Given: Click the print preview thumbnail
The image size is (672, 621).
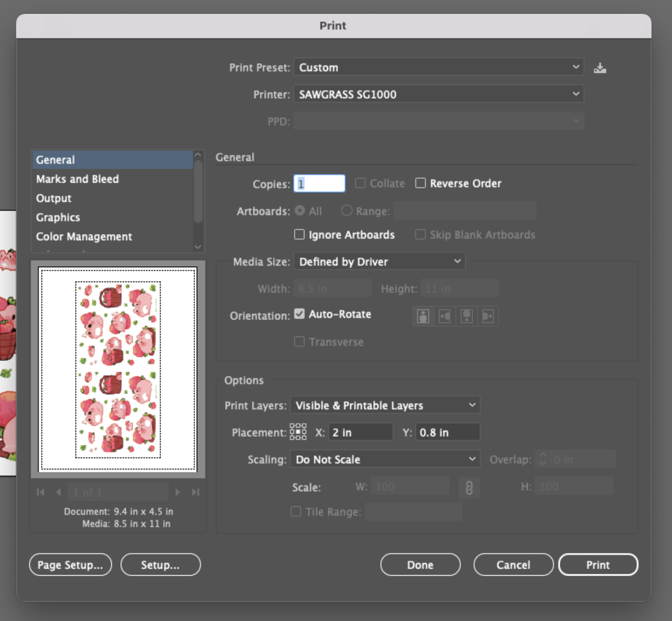Looking at the screenshot, I should coord(118,369).
